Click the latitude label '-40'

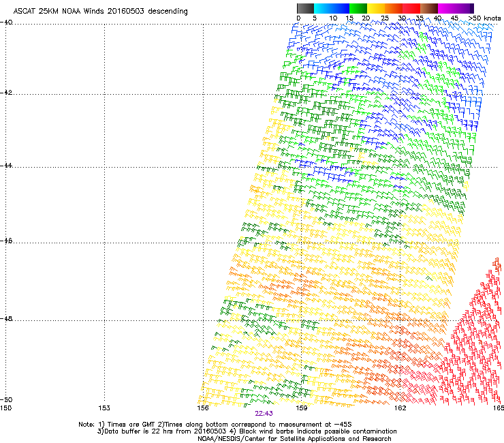(x=6, y=22)
